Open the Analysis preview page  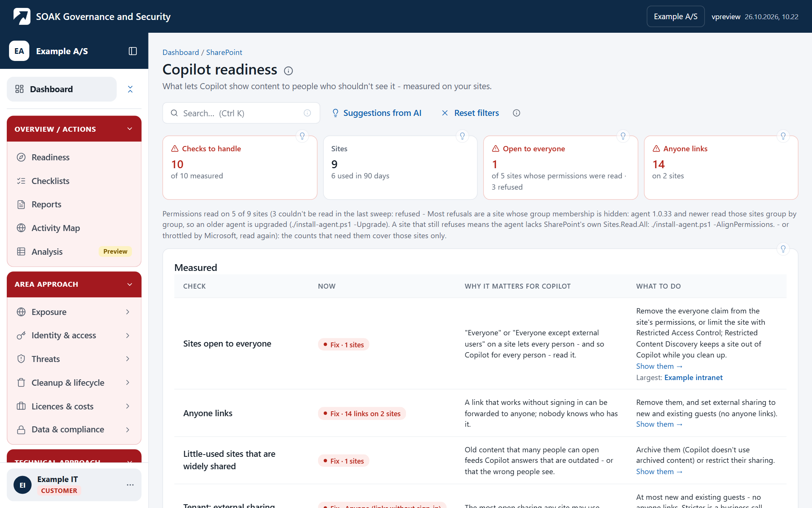pyautogui.click(x=74, y=252)
